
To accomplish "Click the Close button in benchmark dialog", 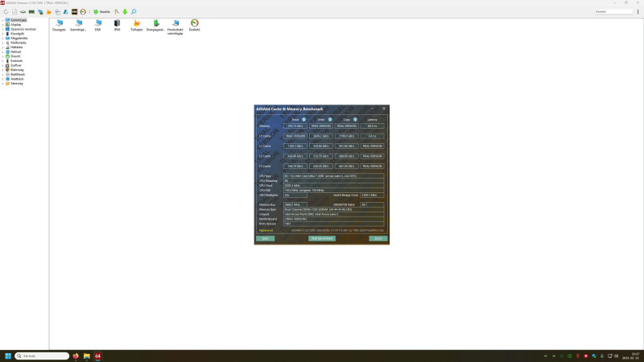I will pos(378,238).
